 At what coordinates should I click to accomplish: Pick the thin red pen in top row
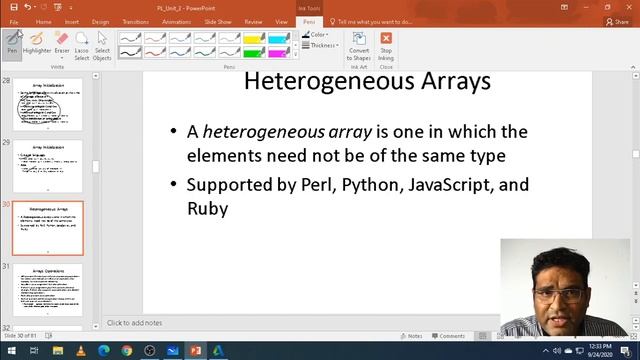155,38
